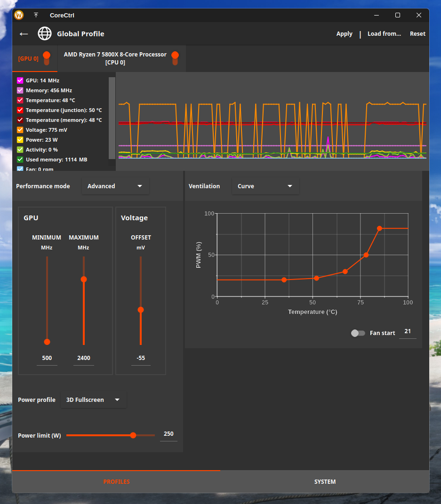Click the GPU MINIMUM MHz slider handle
441x504 pixels.
[x=47, y=342]
